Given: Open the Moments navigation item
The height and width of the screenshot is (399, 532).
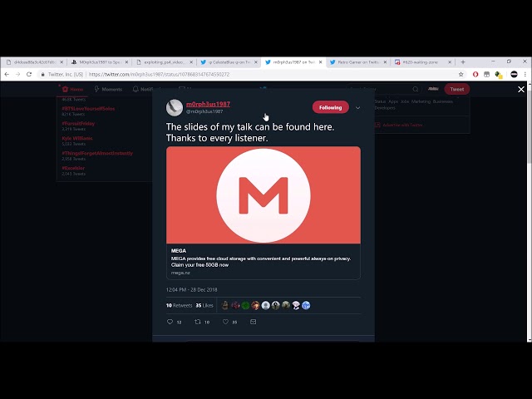Looking at the screenshot, I should point(108,89).
